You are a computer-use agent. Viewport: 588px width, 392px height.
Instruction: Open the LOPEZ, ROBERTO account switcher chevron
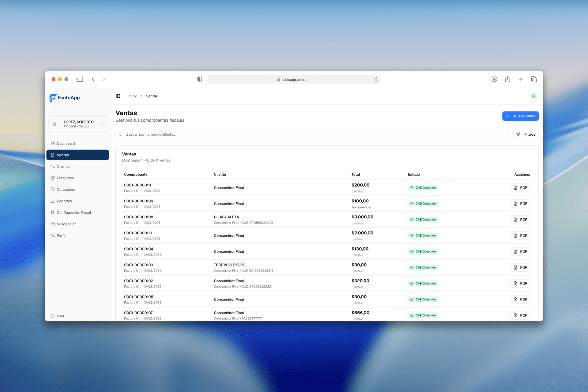101,124
